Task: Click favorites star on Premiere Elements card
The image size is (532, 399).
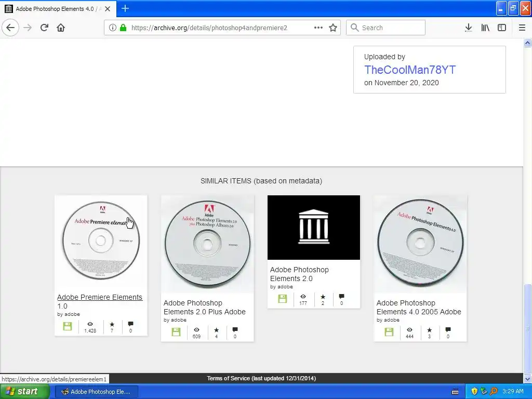Action: point(112,324)
